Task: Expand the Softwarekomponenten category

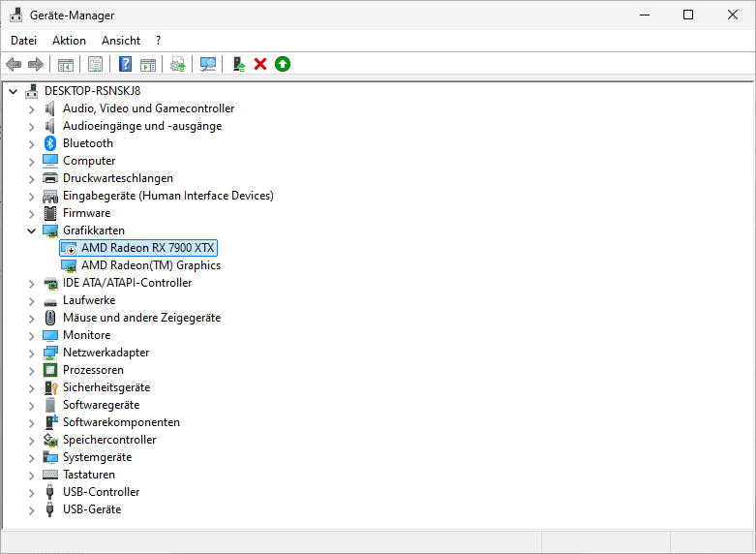Action: 31,422
